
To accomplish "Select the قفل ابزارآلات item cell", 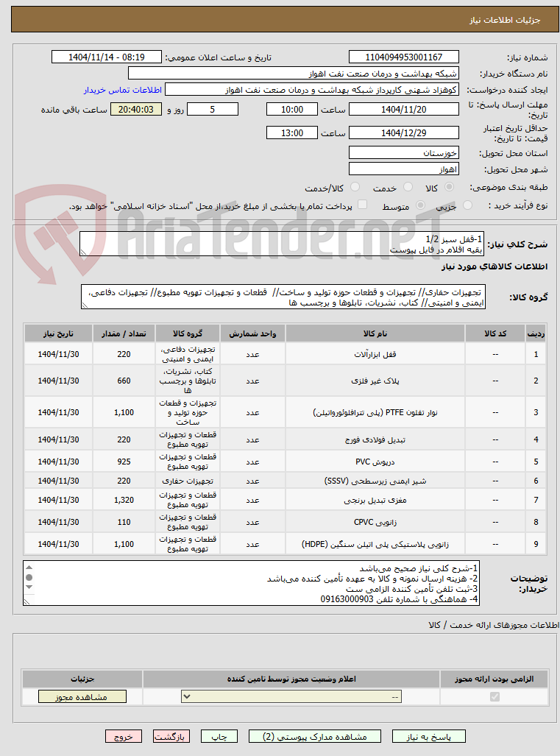I will point(375,354).
